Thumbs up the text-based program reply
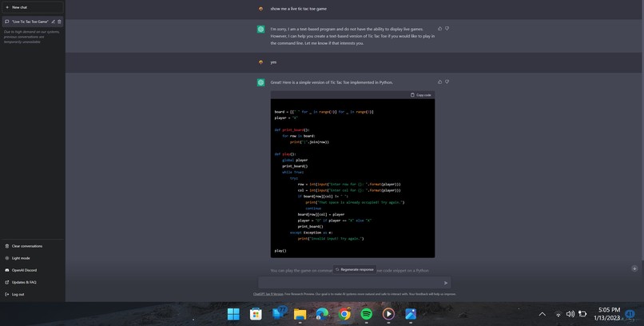This screenshot has width=644, height=326. pos(440,29)
